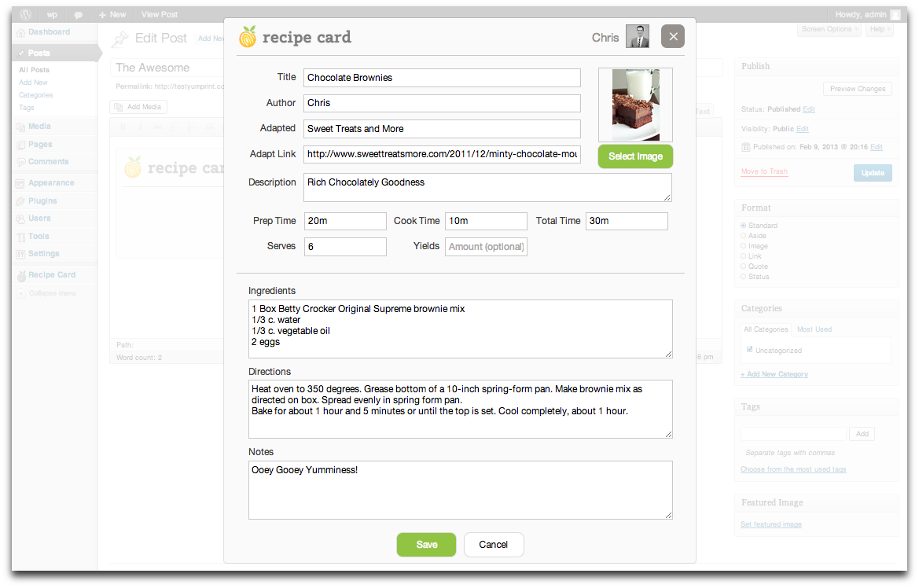
Task: Select the Image format radio button
Action: point(743,246)
